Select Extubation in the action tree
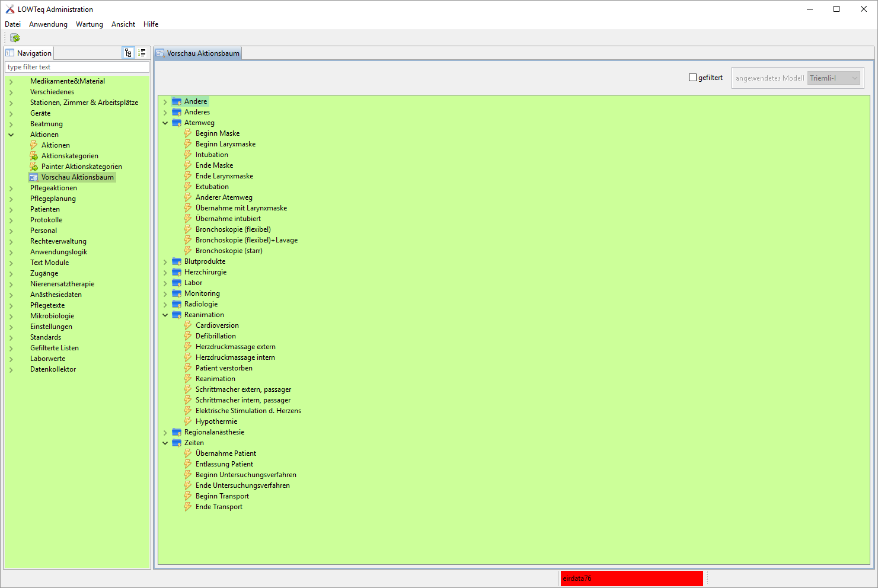The width and height of the screenshot is (878, 588). click(212, 187)
